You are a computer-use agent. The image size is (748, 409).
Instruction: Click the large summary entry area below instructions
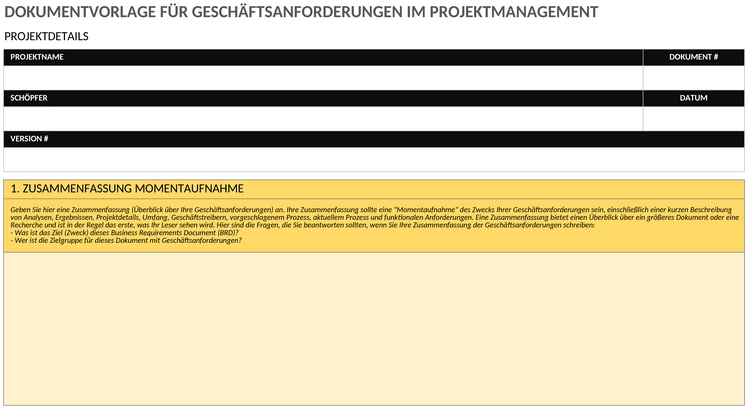coord(374,329)
